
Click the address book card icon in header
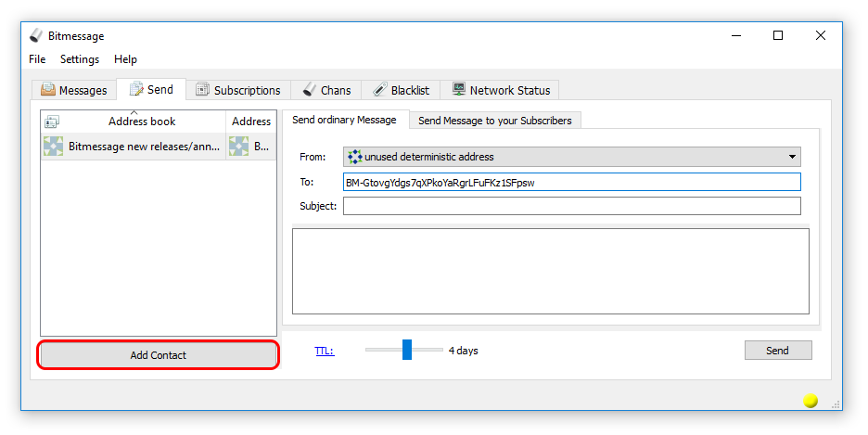pos(52,122)
